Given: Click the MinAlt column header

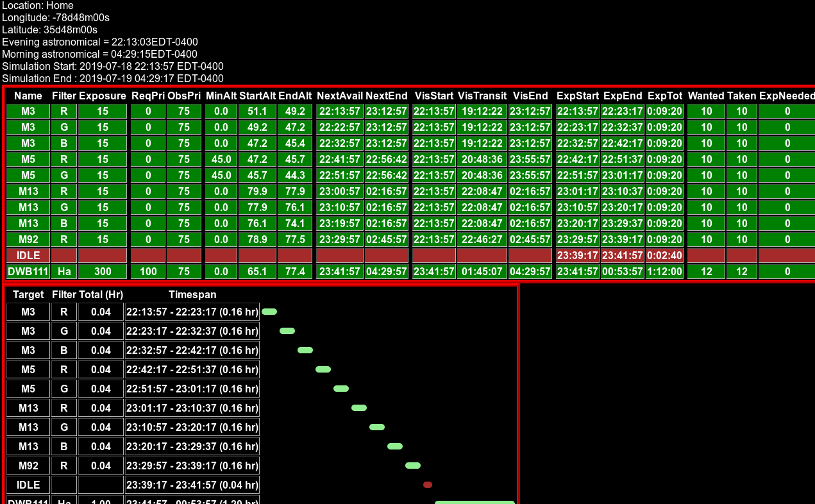Looking at the screenshot, I should 221,96.
